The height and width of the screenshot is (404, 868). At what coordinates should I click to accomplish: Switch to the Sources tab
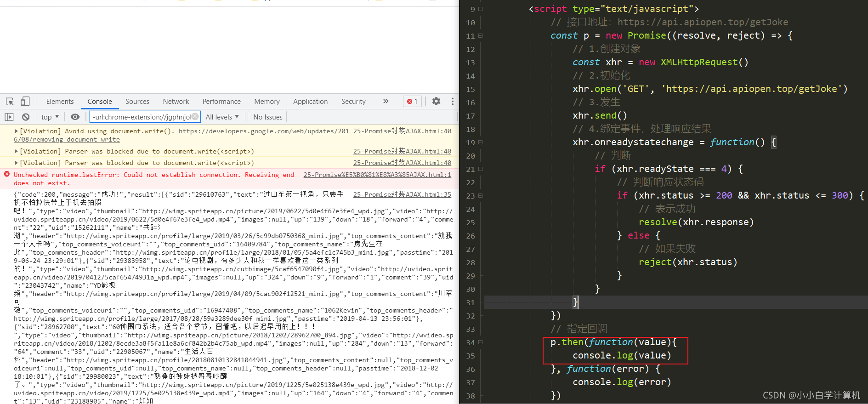137,102
